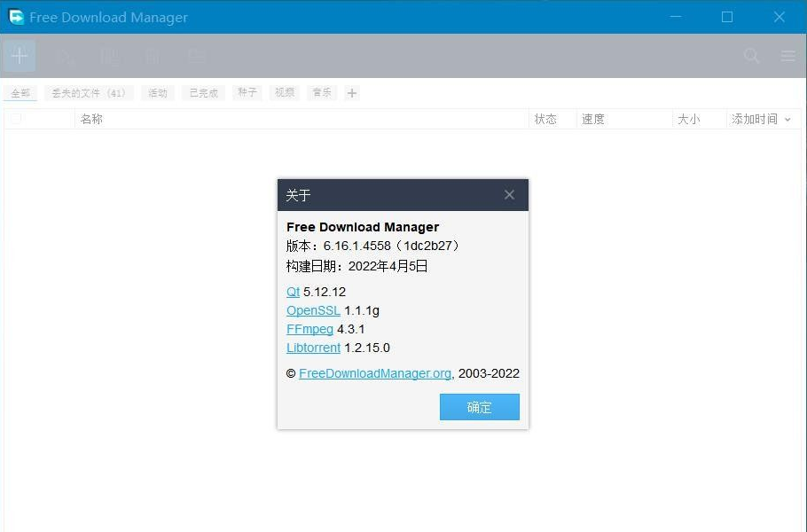This screenshot has height=532, width=807.
Task: Switch to the 已完成 tab
Action: pos(202,92)
